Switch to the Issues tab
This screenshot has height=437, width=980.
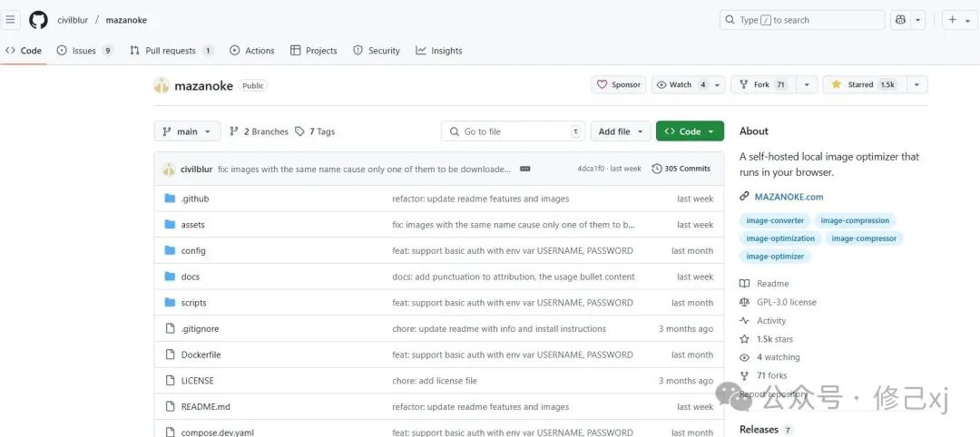coord(84,51)
